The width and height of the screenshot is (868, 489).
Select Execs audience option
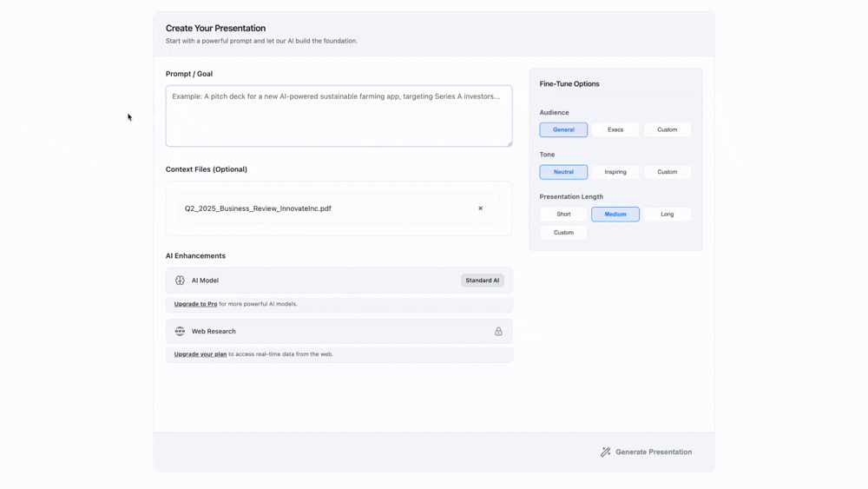pos(615,129)
